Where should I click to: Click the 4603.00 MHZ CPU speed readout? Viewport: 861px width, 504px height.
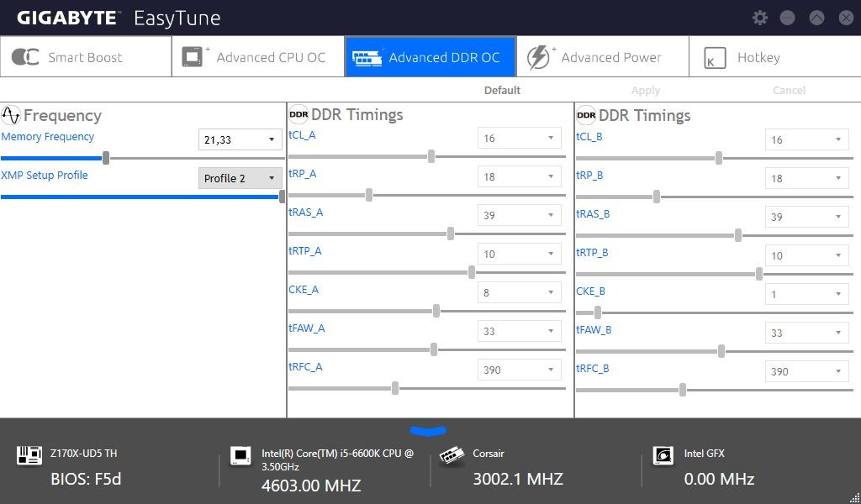(311, 486)
